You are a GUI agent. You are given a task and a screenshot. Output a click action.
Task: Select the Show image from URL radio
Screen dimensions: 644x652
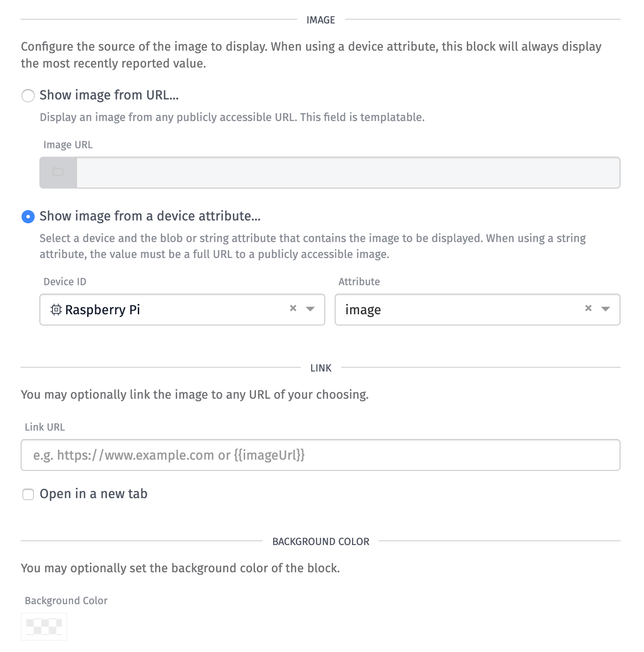(28, 96)
